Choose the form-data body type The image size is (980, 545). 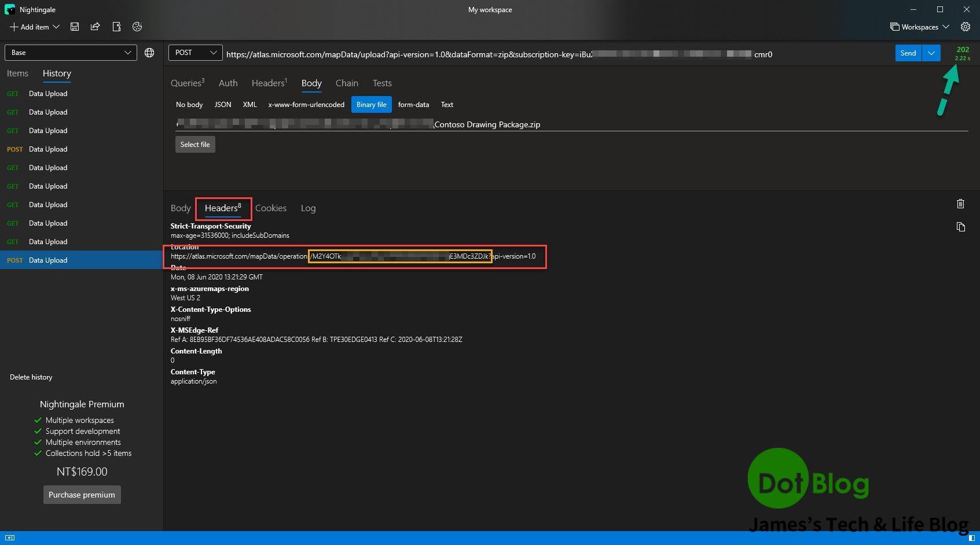tap(413, 105)
